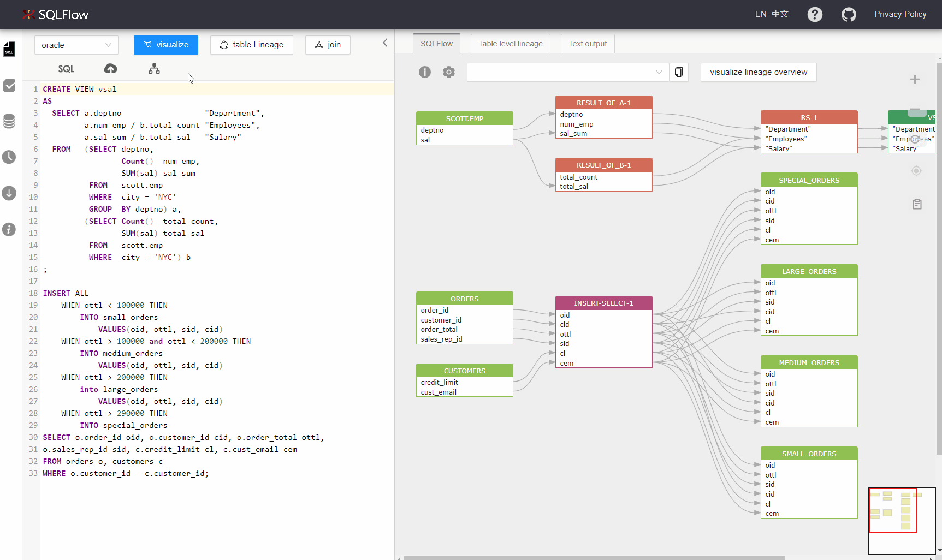Open the Privacy Policy link

[x=900, y=14]
